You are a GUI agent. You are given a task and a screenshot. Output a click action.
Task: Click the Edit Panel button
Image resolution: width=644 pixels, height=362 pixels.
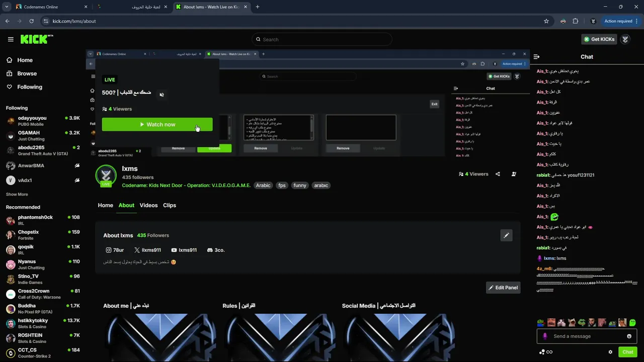pos(503,288)
